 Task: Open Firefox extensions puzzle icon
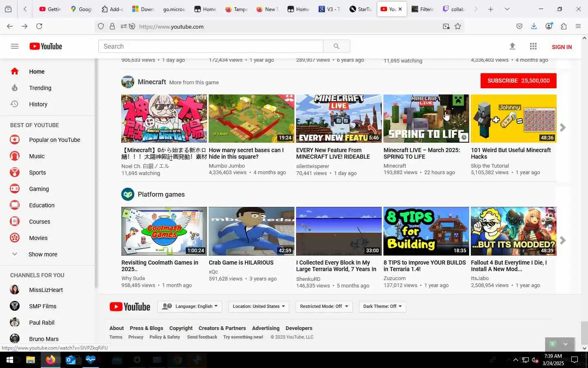click(x=563, y=26)
